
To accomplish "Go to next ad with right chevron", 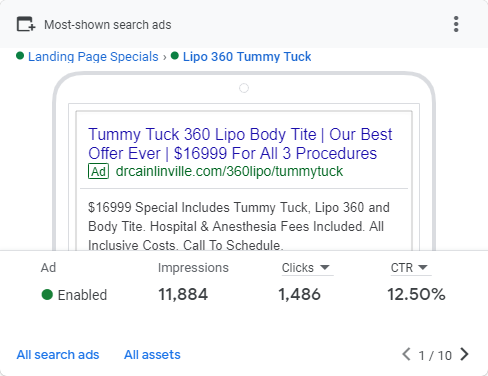I will click(464, 354).
